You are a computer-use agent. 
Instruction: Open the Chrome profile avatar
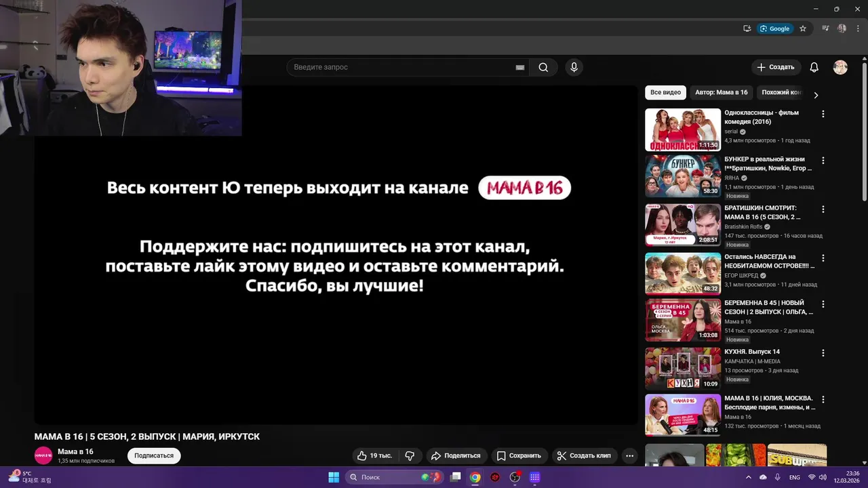point(842,28)
